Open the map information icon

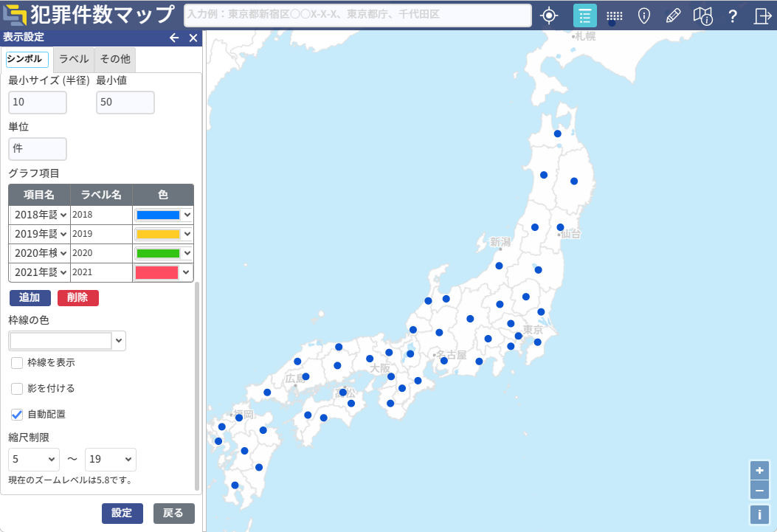(x=702, y=15)
